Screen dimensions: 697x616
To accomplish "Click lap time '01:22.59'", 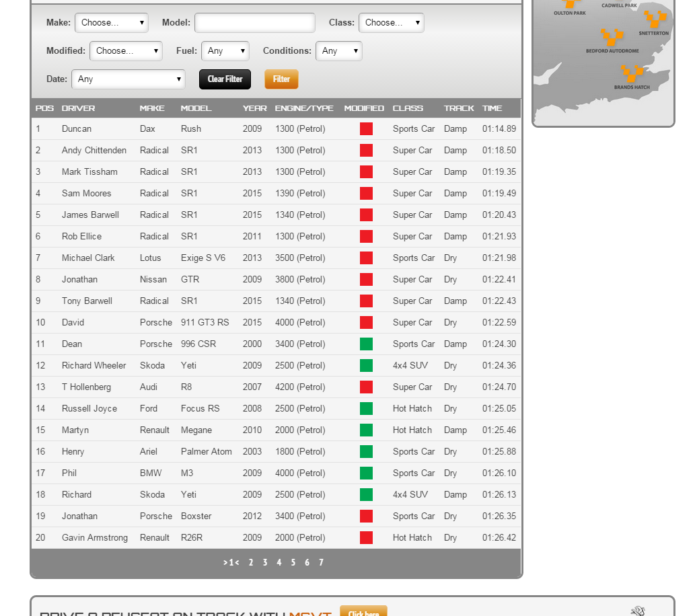I will click(x=499, y=322).
